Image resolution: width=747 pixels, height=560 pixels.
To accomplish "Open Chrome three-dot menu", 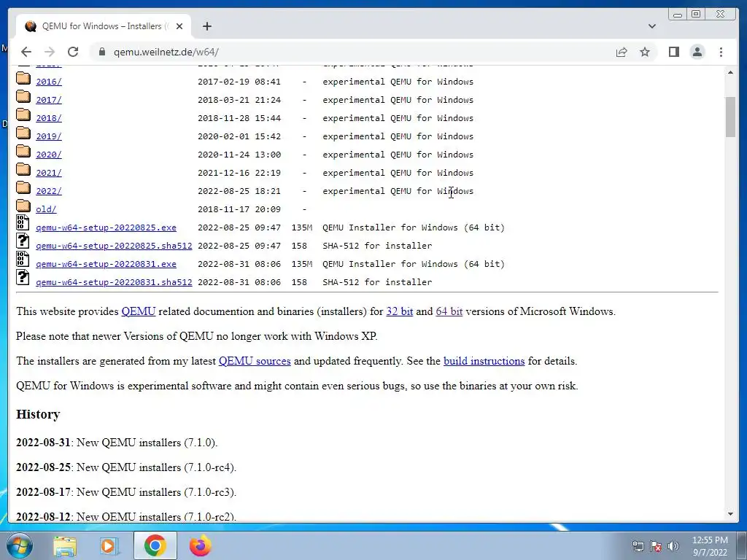I will [x=721, y=52].
